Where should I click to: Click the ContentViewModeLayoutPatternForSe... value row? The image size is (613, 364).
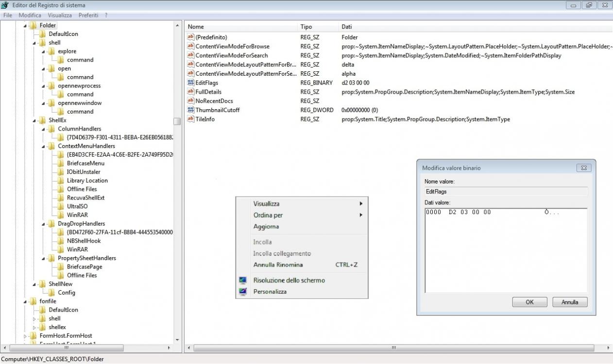click(x=398, y=74)
